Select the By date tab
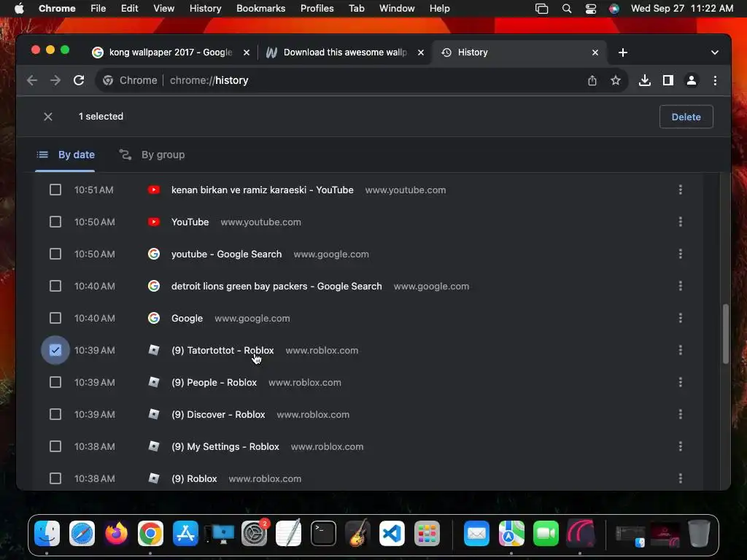The height and width of the screenshot is (560, 747). point(66,155)
